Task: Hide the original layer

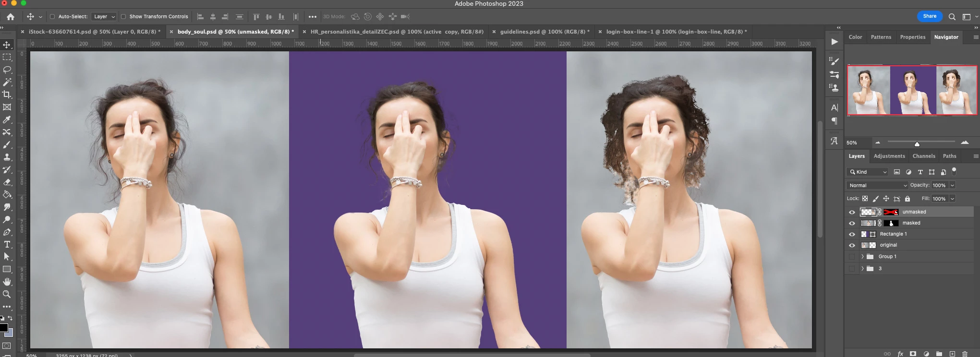Action: 852,245
